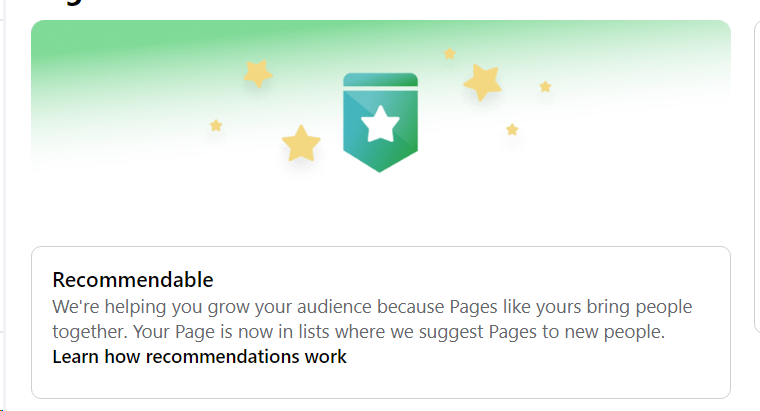This screenshot has height=411, width=760.
Task: Click the narrow panel on the left edge
Action: click(3, 200)
